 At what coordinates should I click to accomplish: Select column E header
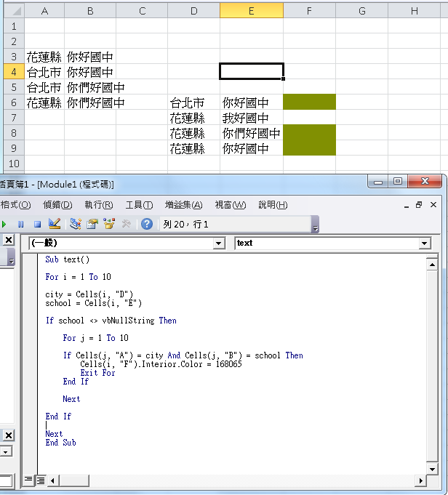click(x=252, y=11)
